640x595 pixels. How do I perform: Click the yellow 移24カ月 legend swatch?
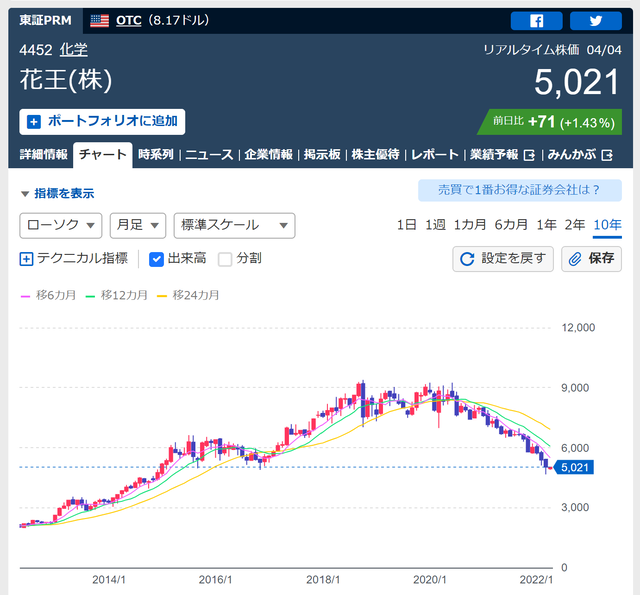[x=162, y=296]
